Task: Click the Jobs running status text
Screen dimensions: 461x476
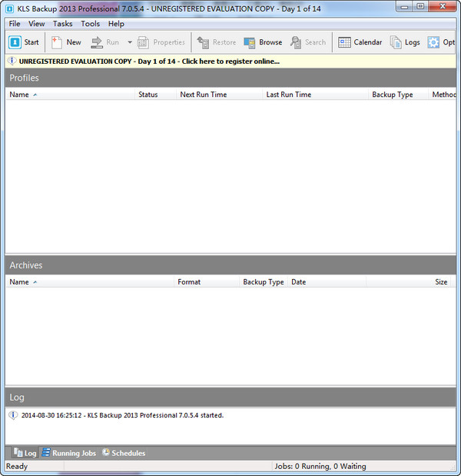Action: coord(320,466)
